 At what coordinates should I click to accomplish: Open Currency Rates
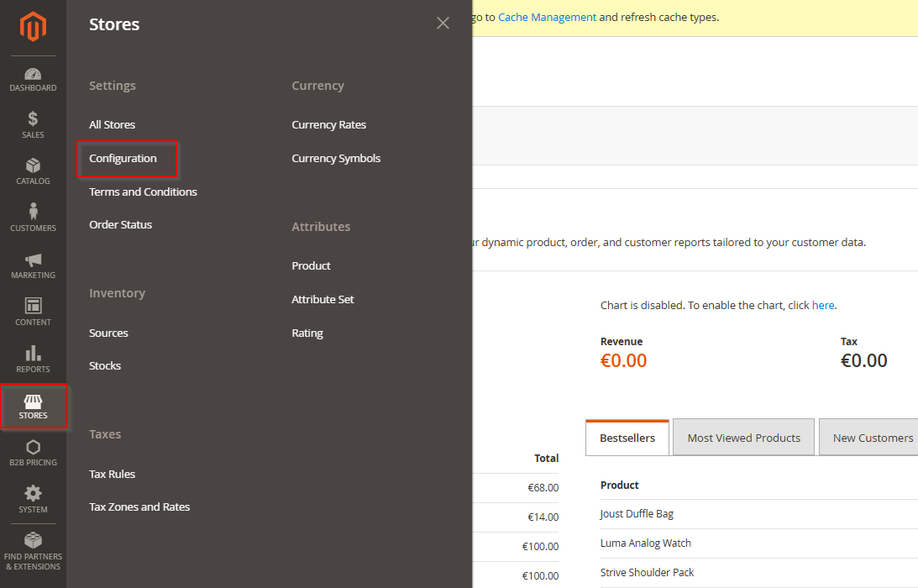pyautogui.click(x=328, y=125)
